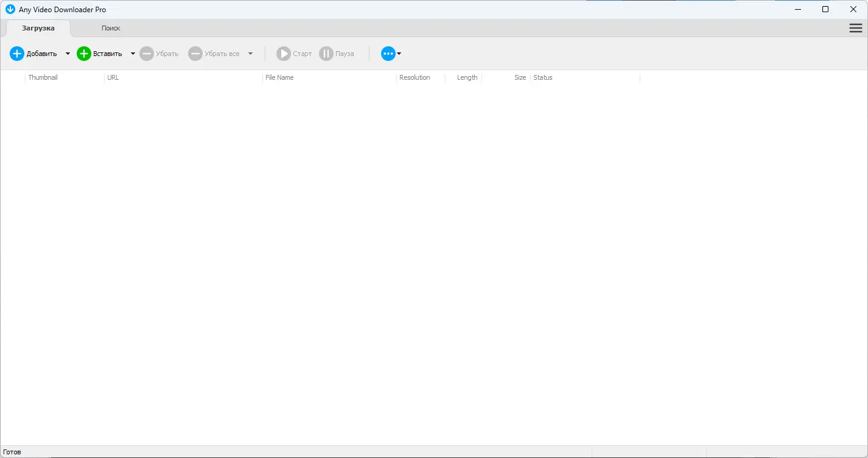The height and width of the screenshot is (458, 868).
Task: Open the three-dots more options icon
Action: click(388, 54)
